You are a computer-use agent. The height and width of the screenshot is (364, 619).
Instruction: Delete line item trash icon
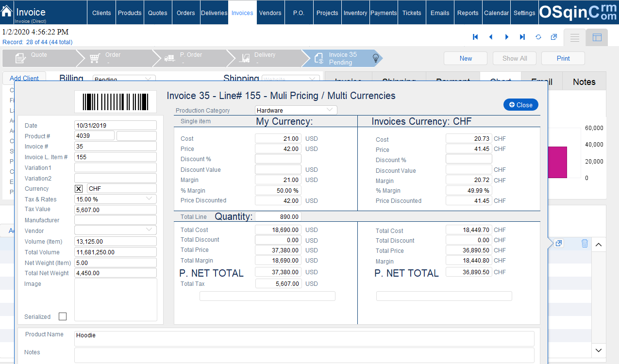(585, 244)
